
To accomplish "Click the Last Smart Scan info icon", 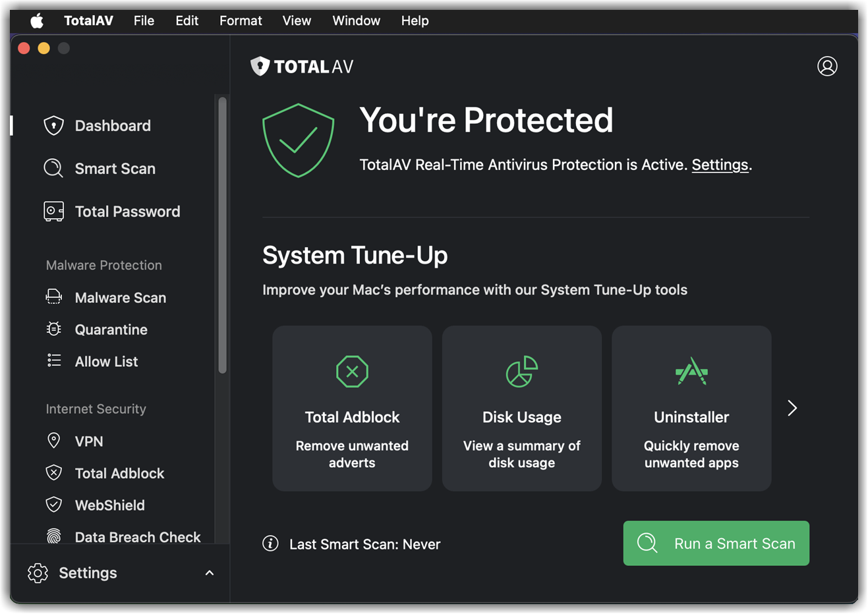I will pos(270,544).
